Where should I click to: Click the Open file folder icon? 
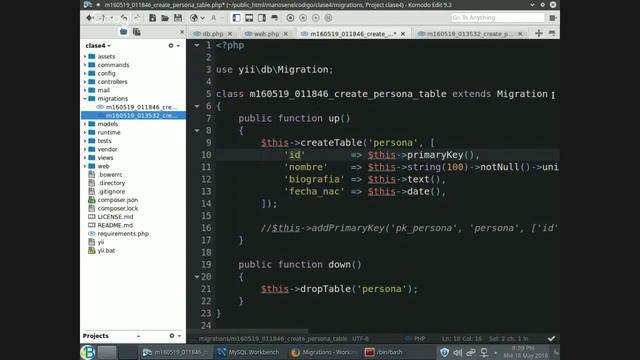pos(165,18)
